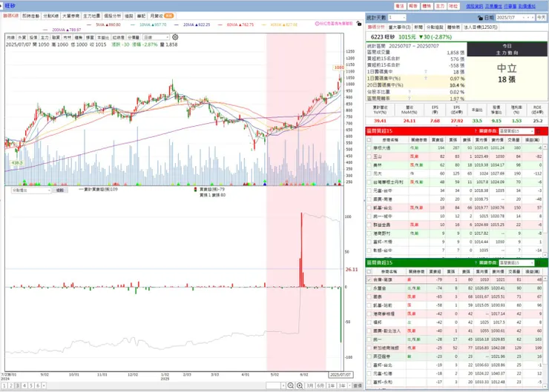Go to chart page 5
This screenshot has width=549, height=392.
pyautogui.click(x=31, y=386)
